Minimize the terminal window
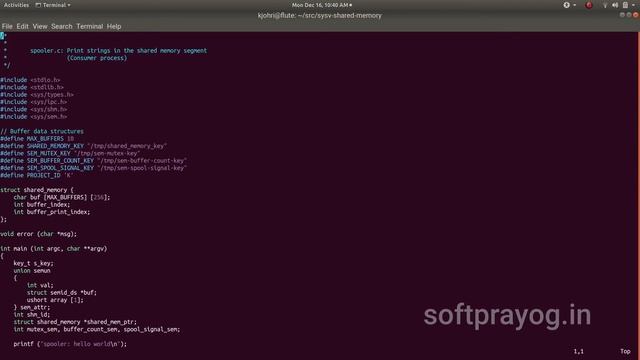 pyautogui.click(x=622, y=15)
